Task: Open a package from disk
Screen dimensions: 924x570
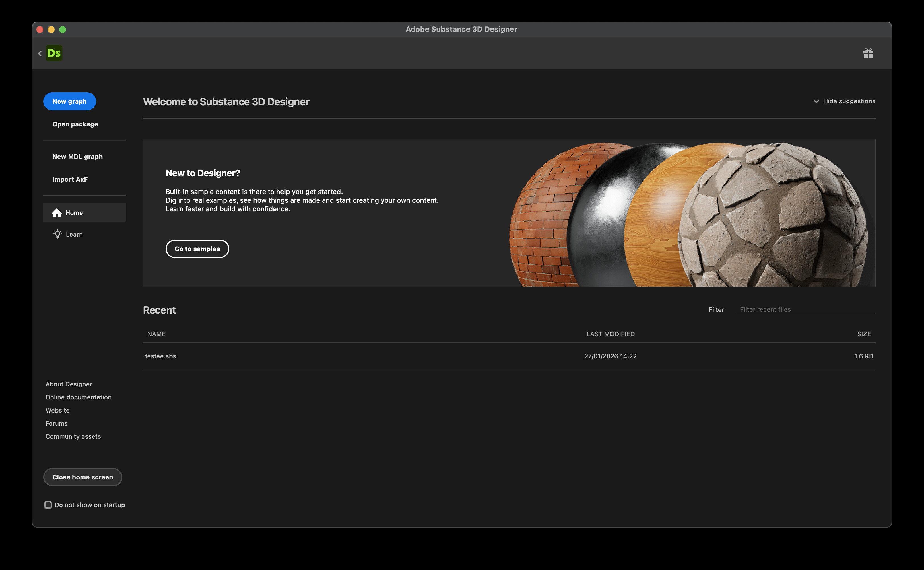Action: click(75, 124)
